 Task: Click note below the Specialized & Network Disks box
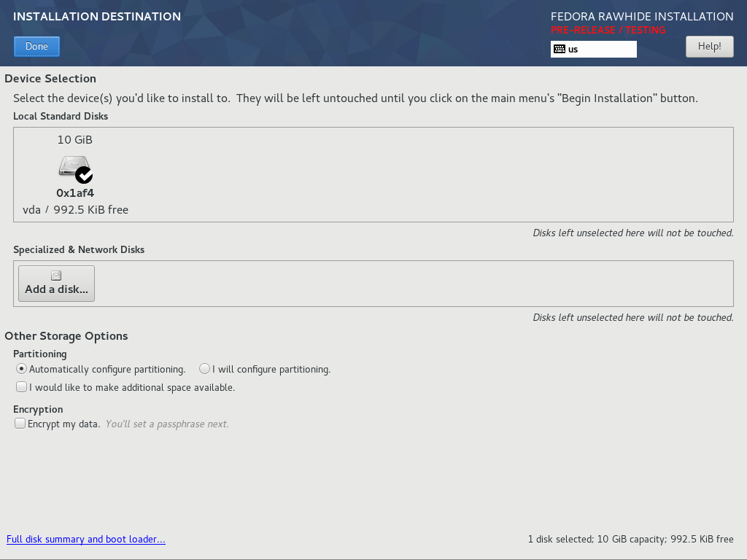pyautogui.click(x=632, y=317)
